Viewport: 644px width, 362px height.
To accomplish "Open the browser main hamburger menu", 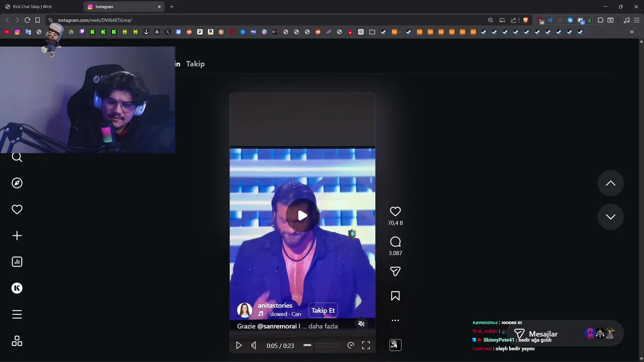I will click(636, 20).
